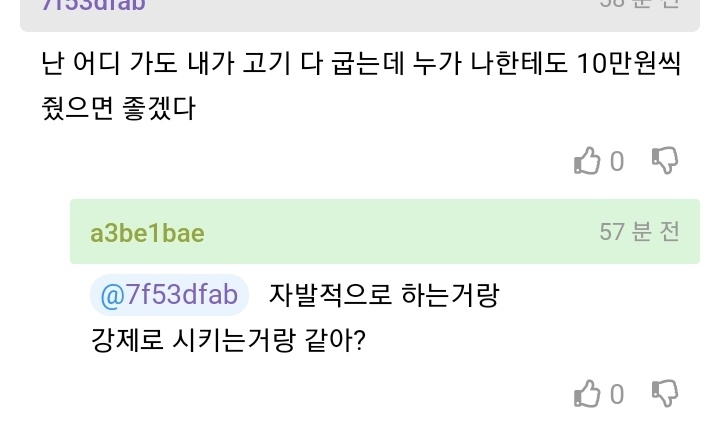Click the word '10만원씩' in the comment
Viewport: 720px width, 421px height.
pos(628,65)
